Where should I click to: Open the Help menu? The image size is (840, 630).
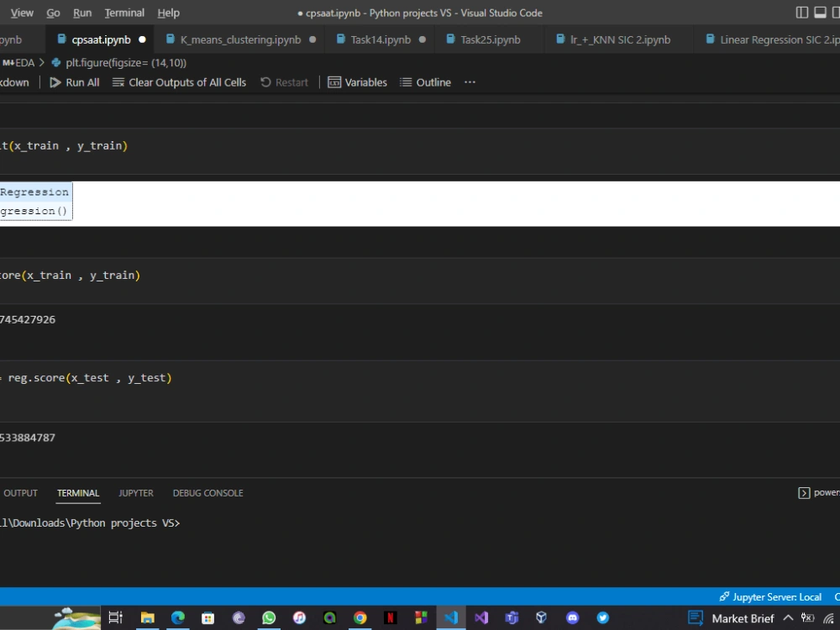tap(168, 13)
